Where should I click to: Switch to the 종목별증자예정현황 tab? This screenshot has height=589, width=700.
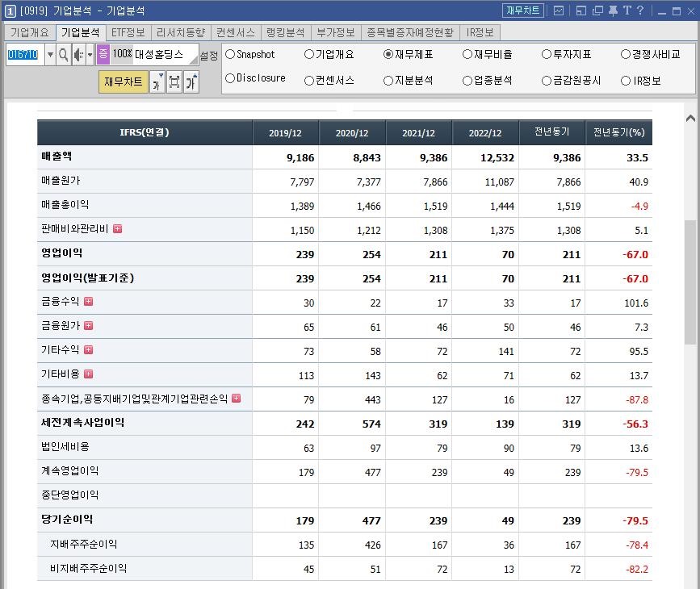click(x=410, y=32)
